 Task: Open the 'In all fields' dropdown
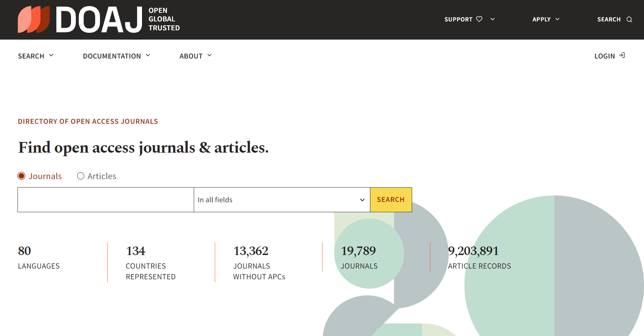[282, 200]
